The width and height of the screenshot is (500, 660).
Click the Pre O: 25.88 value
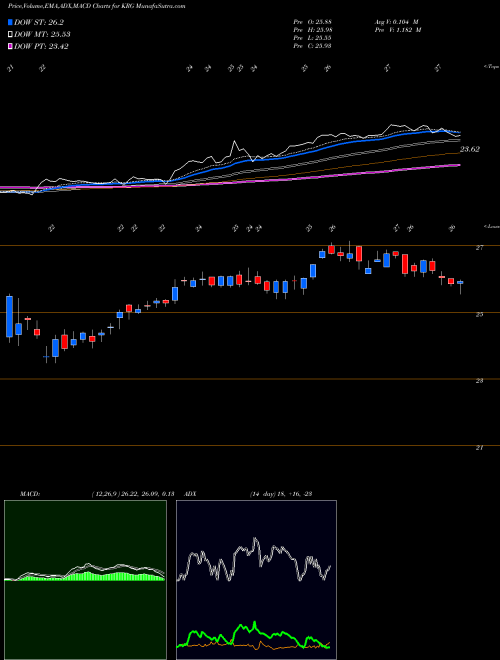[x=313, y=22]
